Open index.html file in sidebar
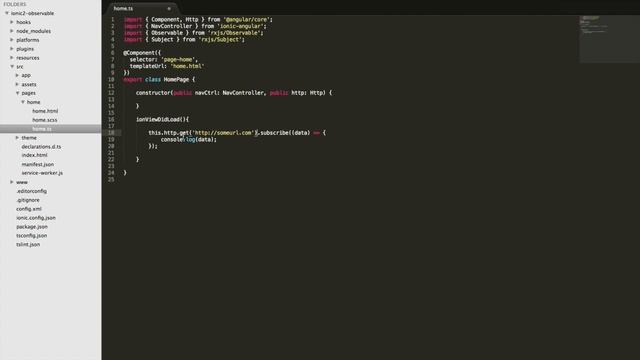 (x=34, y=155)
